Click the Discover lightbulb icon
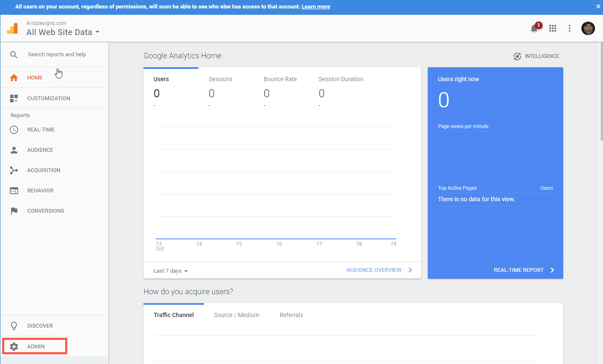The image size is (603, 364). click(14, 326)
